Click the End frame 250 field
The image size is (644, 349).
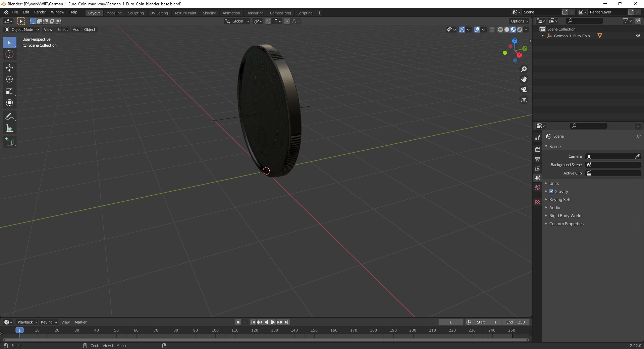click(x=516, y=322)
